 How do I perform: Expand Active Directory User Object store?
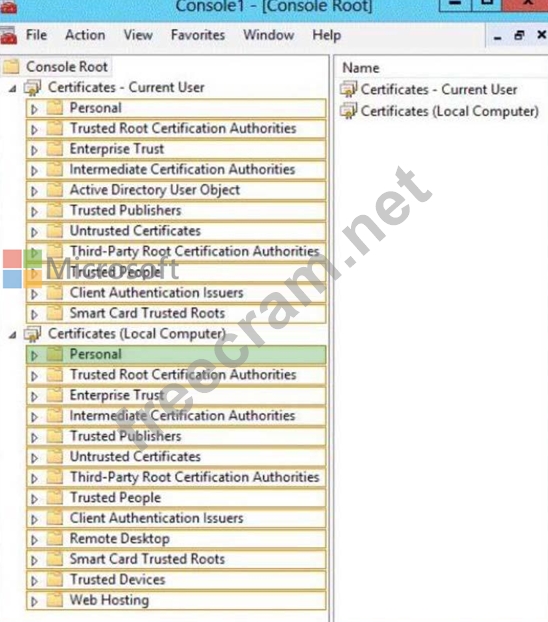click(35, 191)
